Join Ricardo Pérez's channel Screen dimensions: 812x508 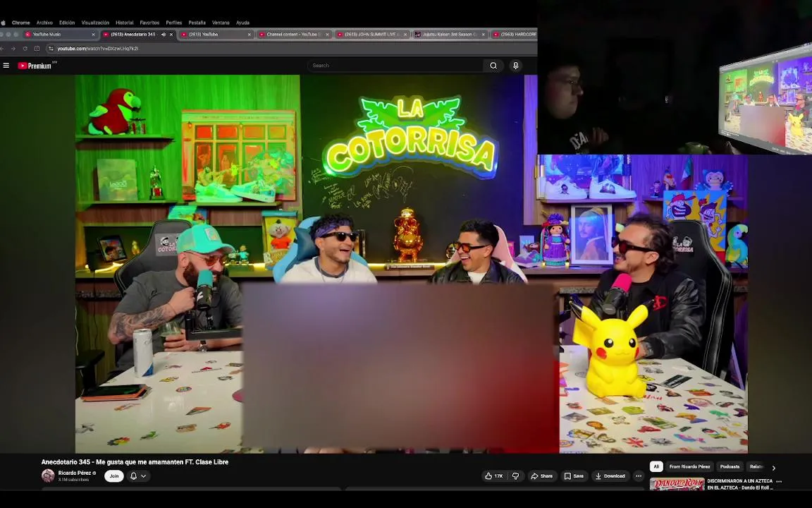114,476
